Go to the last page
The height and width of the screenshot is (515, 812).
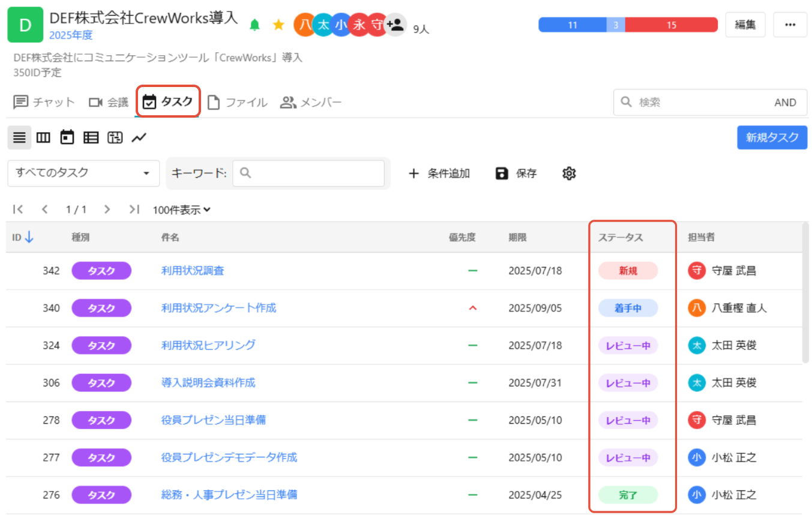tap(134, 209)
